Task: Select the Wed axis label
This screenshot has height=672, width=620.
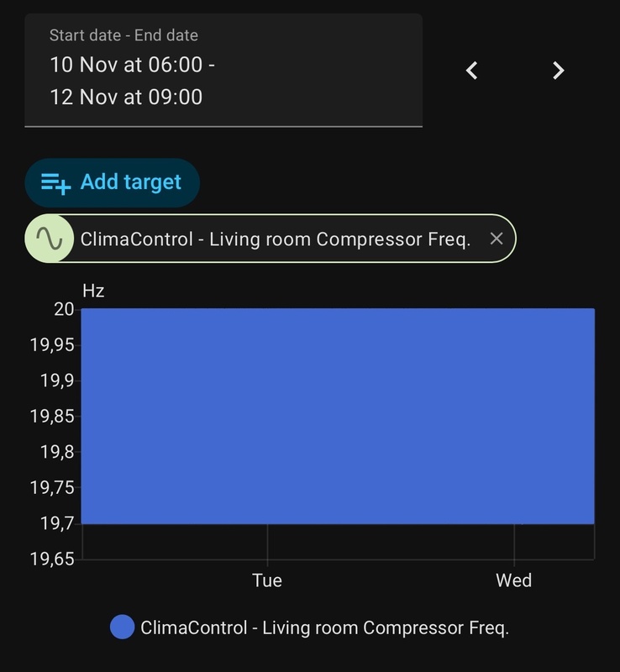Action: 515,580
